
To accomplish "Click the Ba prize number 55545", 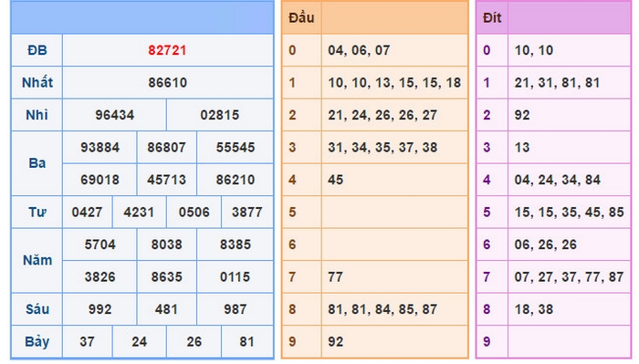I will (x=236, y=147).
